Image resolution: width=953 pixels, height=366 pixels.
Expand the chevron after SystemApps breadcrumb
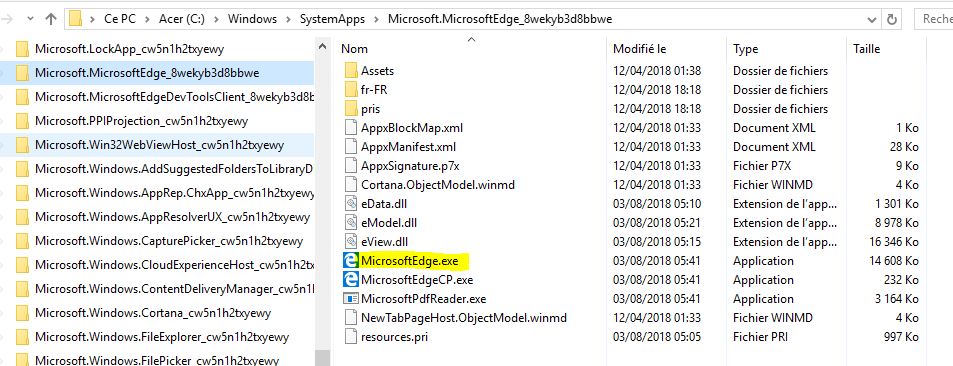[376, 19]
